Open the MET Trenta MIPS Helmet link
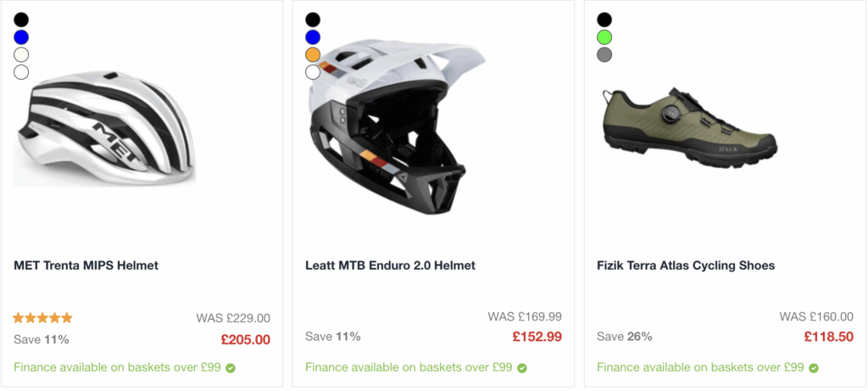The width and height of the screenshot is (868, 391). coord(86,265)
